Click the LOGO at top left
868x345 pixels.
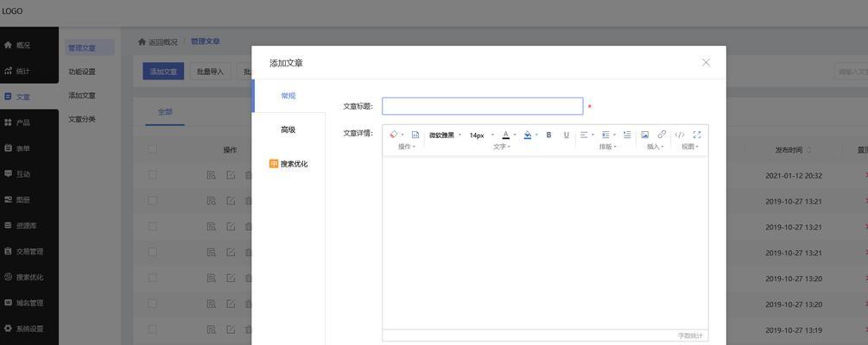11,11
